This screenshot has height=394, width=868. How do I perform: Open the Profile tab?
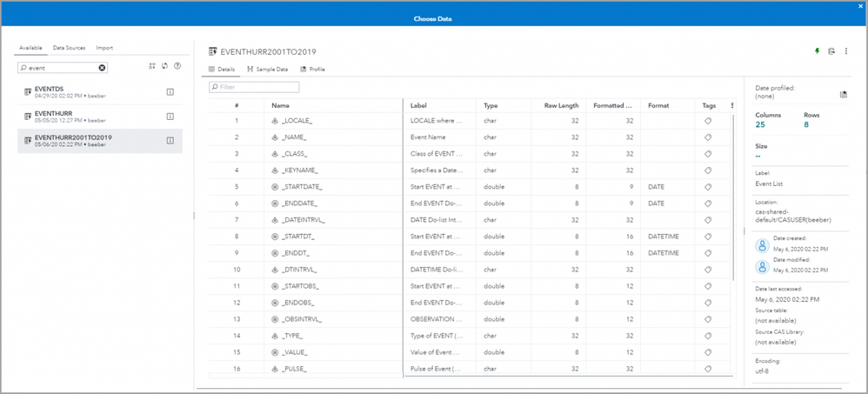click(313, 70)
